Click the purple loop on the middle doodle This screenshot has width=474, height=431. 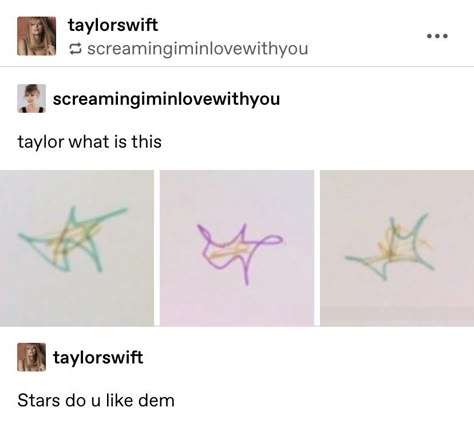point(272,239)
